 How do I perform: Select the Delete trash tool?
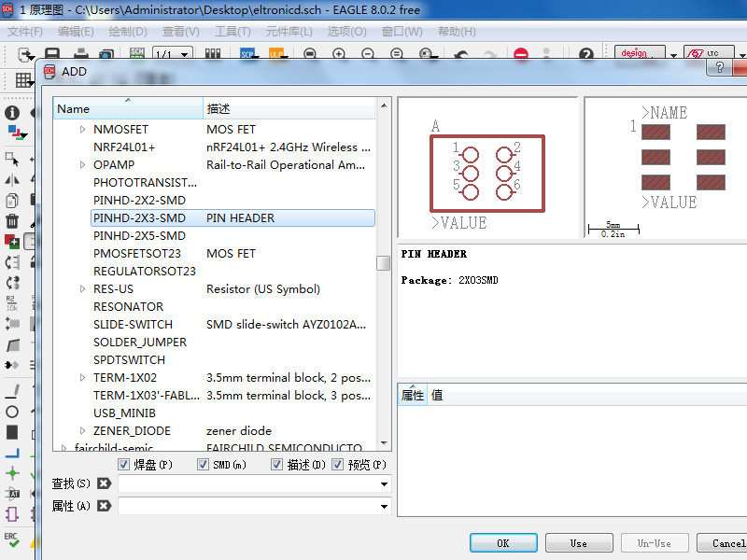click(x=12, y=221)
